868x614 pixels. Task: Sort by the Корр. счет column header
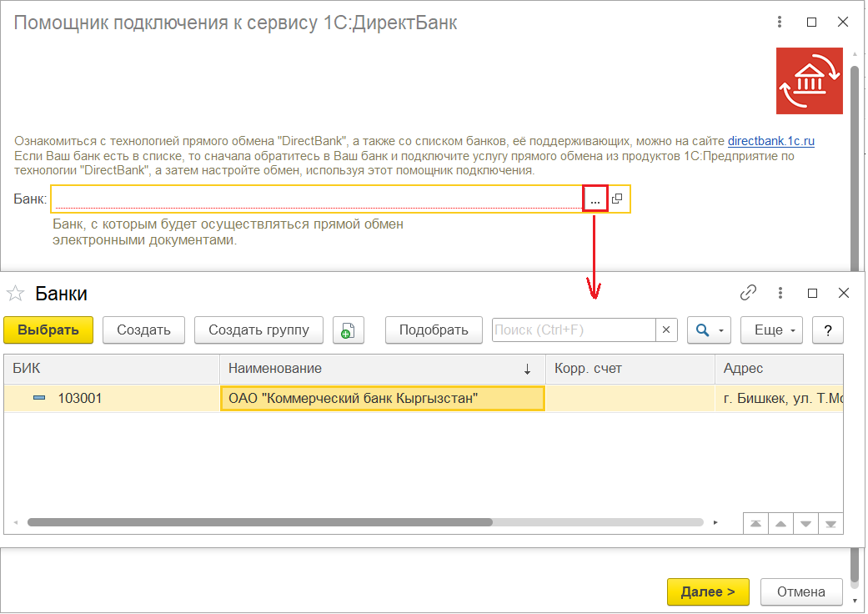point(630,369)
